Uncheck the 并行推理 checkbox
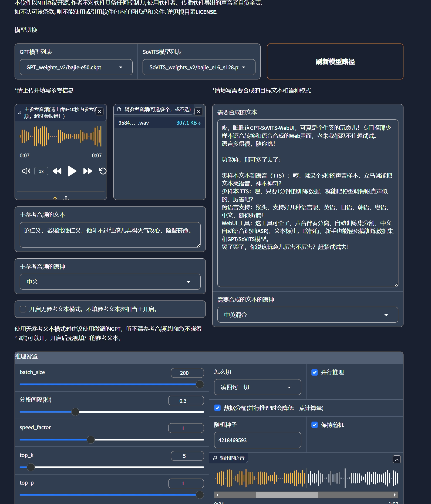 pyautogui.click(x=315, y=372)
